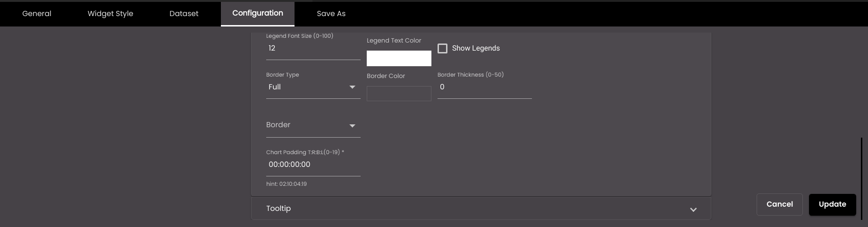Open the Border Color swatch
Screen dimensions: 868x227
click(399, 94)
